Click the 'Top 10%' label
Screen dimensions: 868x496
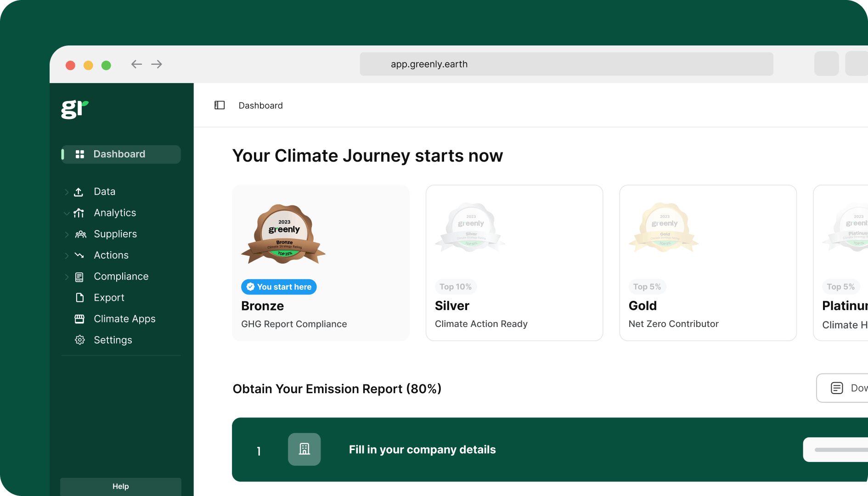tap(456, 287)
